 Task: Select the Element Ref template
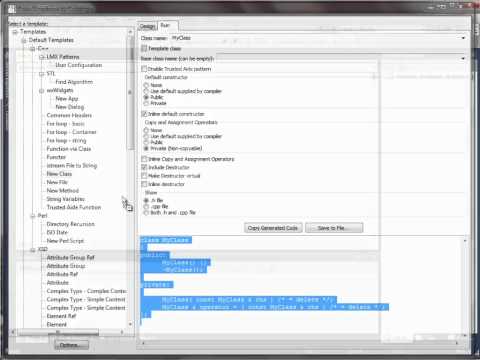[x=61, y=316]
